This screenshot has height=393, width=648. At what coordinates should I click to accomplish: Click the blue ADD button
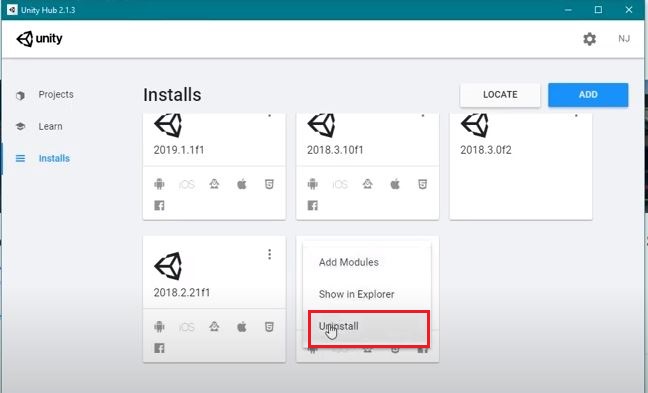(x=588, y=95)
